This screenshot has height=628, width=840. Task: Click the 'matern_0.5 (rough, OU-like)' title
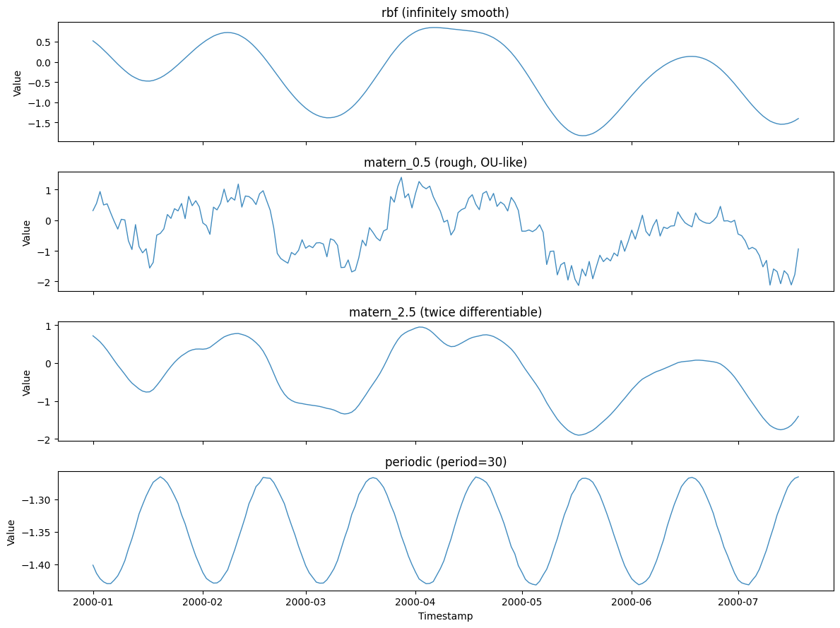coord(445,162)
